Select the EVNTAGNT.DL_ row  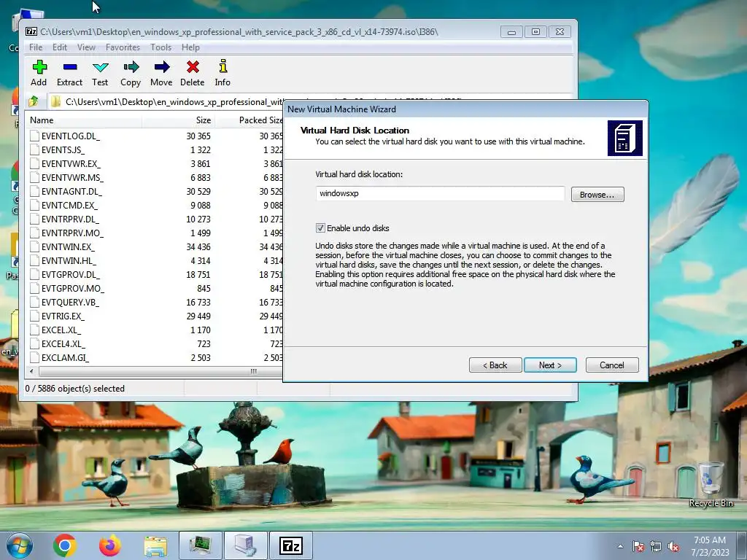point(155,192)
